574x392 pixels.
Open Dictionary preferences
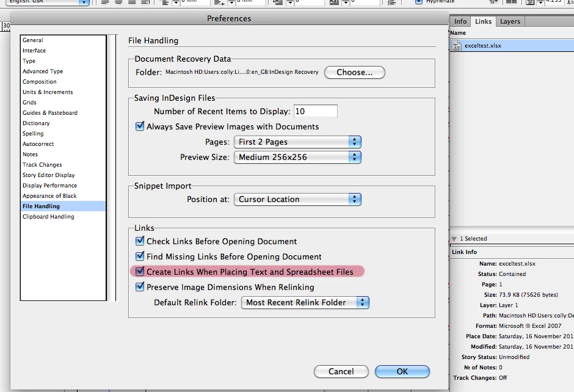point(63,123)
